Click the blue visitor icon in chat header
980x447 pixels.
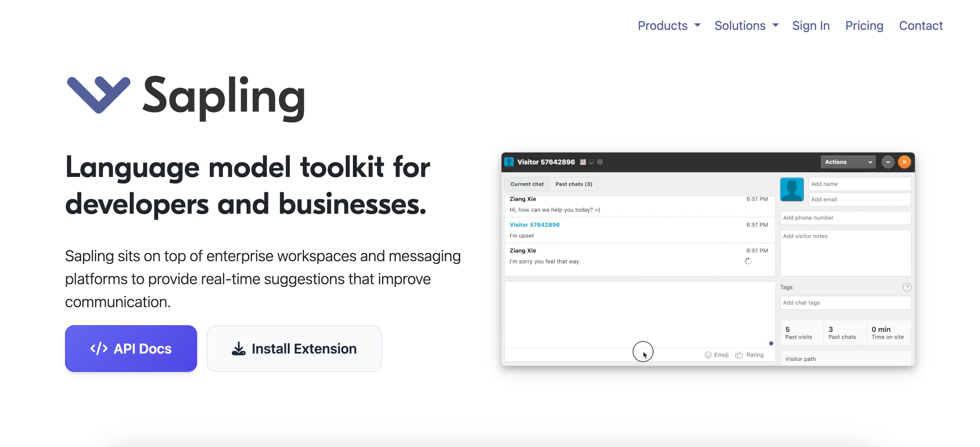509,162
